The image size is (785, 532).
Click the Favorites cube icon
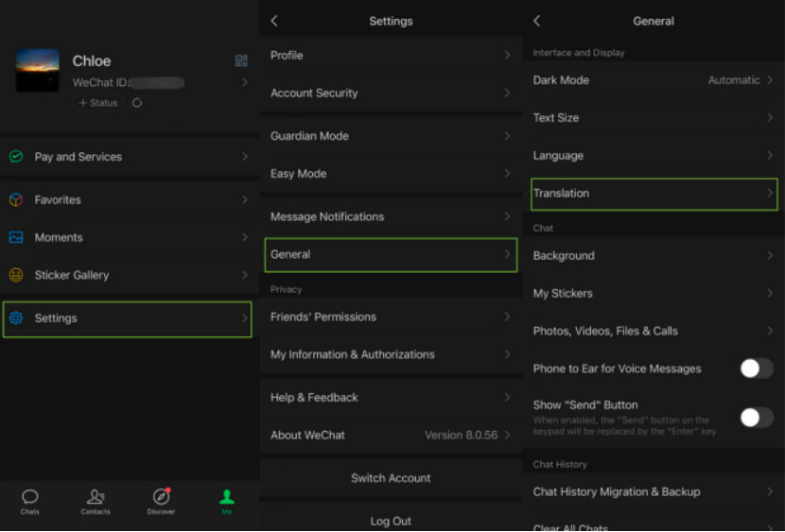[16, 199]
